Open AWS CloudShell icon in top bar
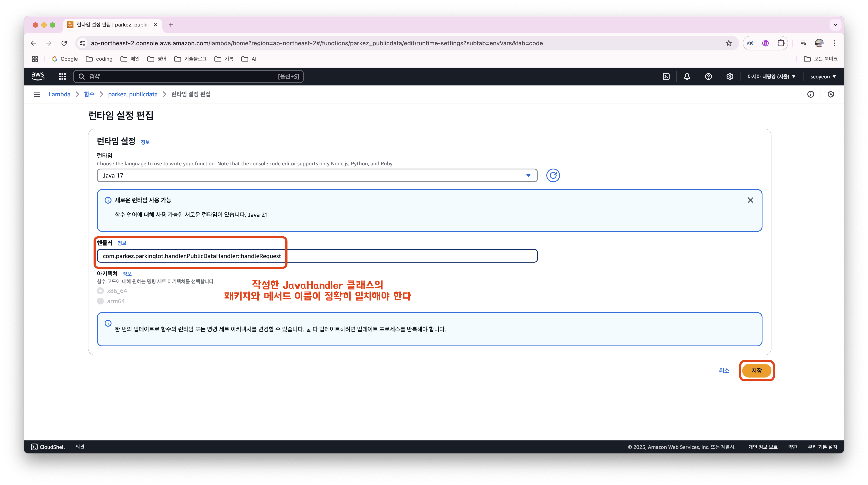The width and height of the screenshot is (868, 485). 666,76
